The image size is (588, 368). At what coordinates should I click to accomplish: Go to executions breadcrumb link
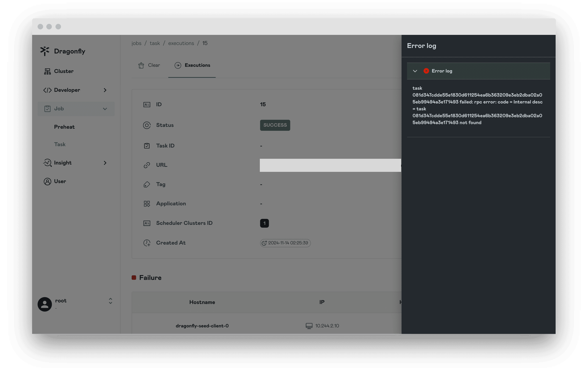pos(181,43)
